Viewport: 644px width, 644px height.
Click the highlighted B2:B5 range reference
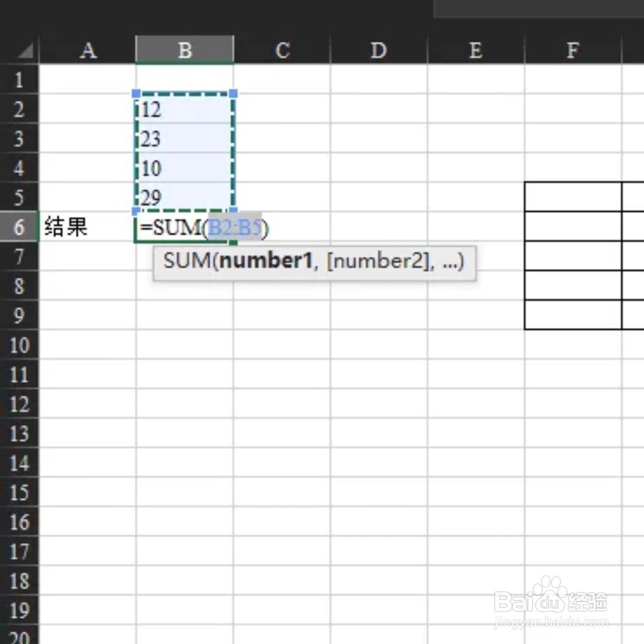[235, 228]
